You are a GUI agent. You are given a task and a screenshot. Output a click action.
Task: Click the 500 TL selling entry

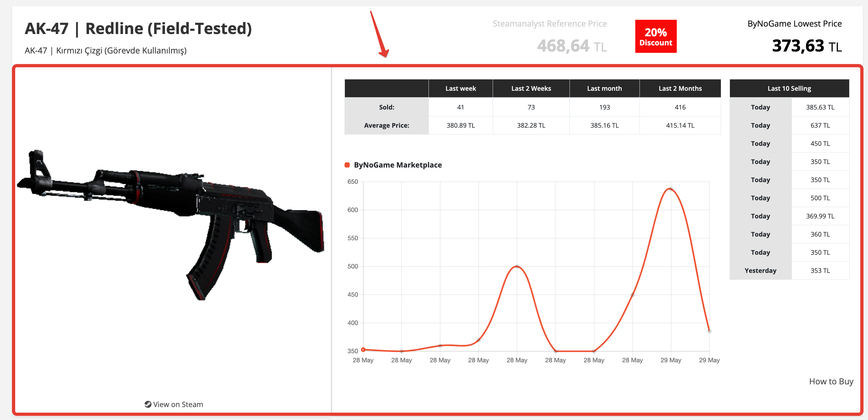(x=820, y=198)
